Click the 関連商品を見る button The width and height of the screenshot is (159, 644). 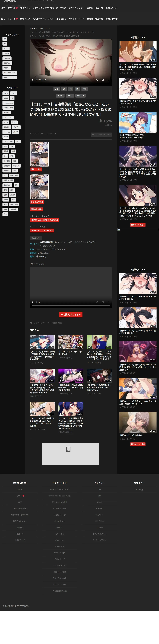click(36, 209)
